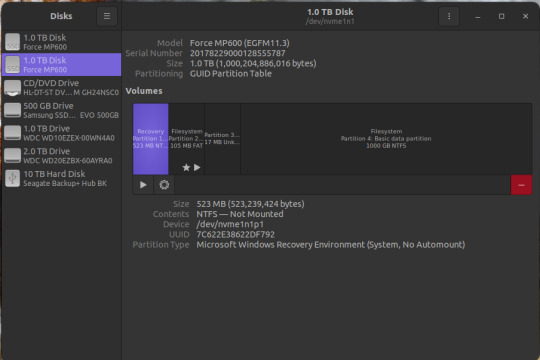Select Partition 3 17 MB Unknown volume
Viewport: 540px width, 360px height.
(x=222, y=139)
